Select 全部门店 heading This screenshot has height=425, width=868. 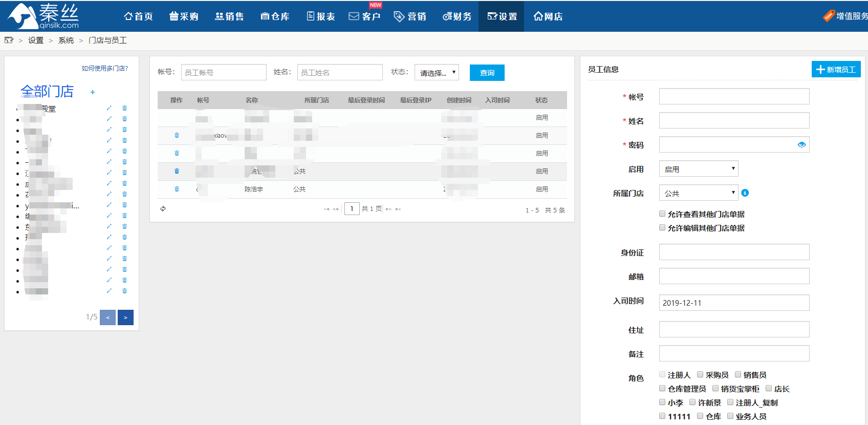47,91
